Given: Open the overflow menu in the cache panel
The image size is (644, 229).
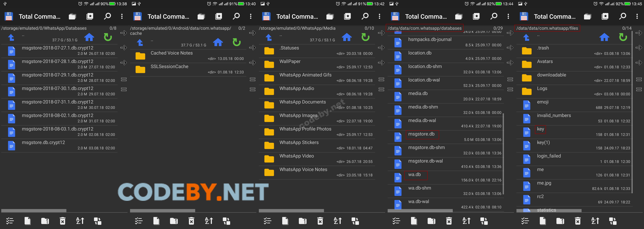Looking at the screenshot, I should pos(251,16).
